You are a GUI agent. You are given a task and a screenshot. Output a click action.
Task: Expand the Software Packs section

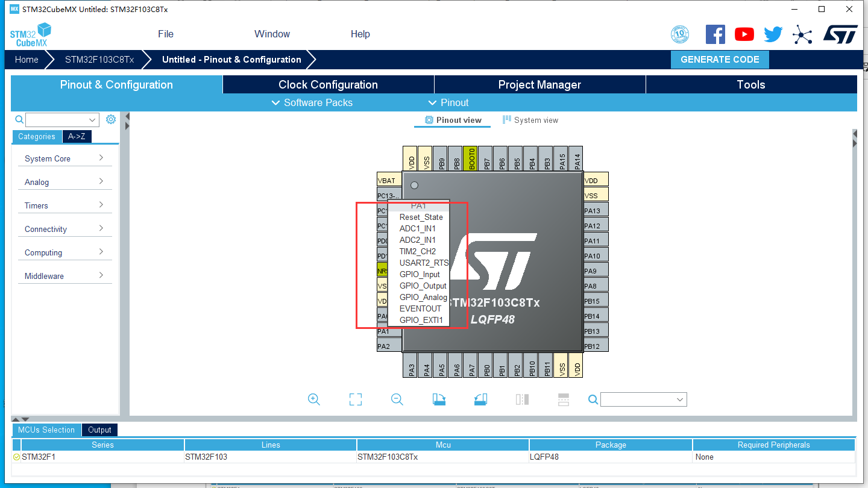click(x=312, y=102)
